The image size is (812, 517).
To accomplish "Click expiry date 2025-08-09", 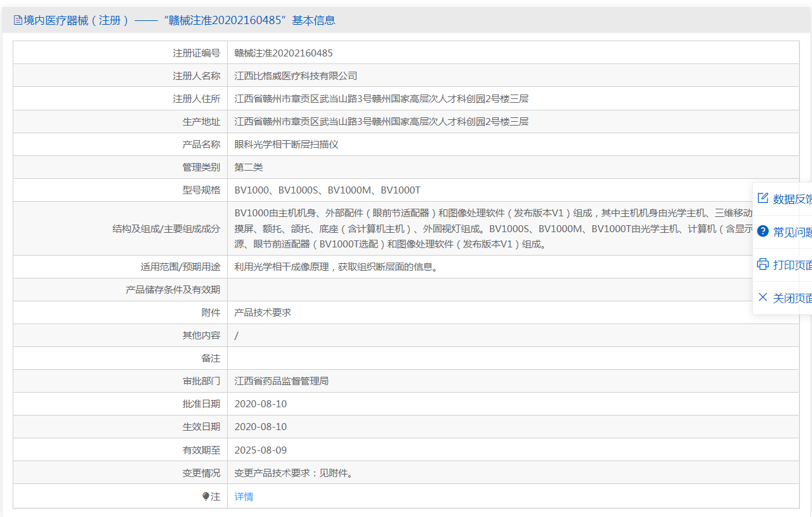I will 261,450.
